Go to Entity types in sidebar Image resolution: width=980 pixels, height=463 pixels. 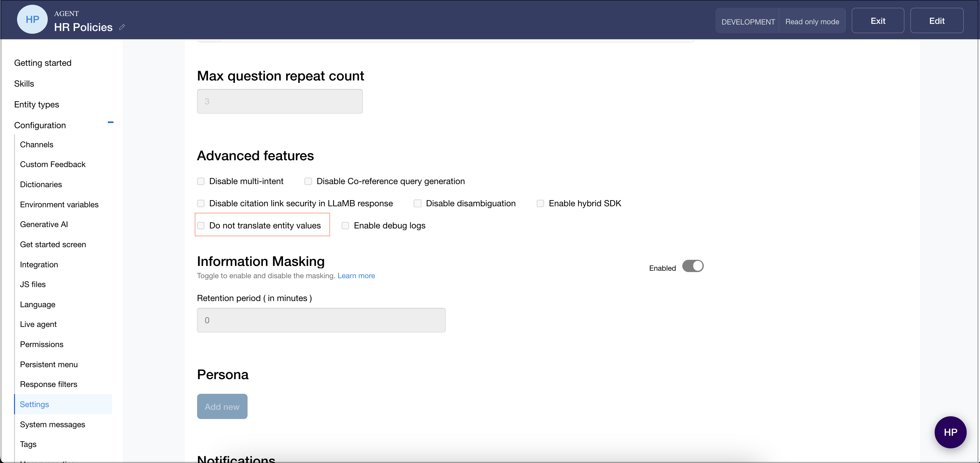coord(36,104)
